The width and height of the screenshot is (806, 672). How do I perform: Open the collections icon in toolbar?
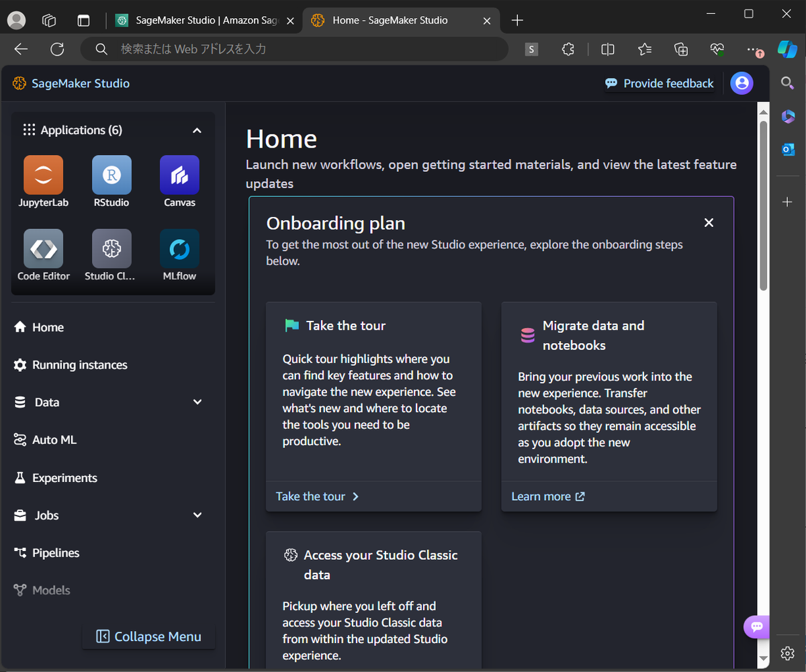pyautogui.click(x=681, y=49)
